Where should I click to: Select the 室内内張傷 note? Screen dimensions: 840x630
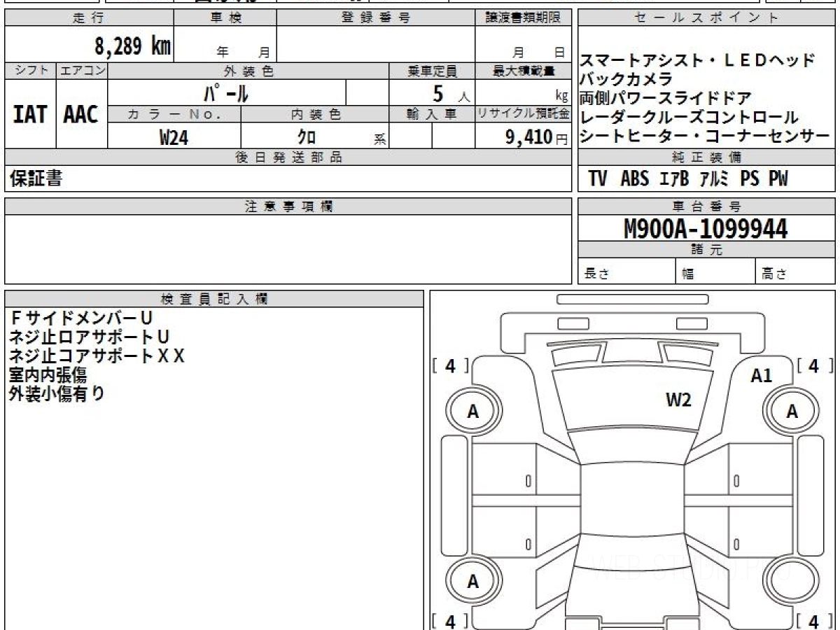[48, 375]
